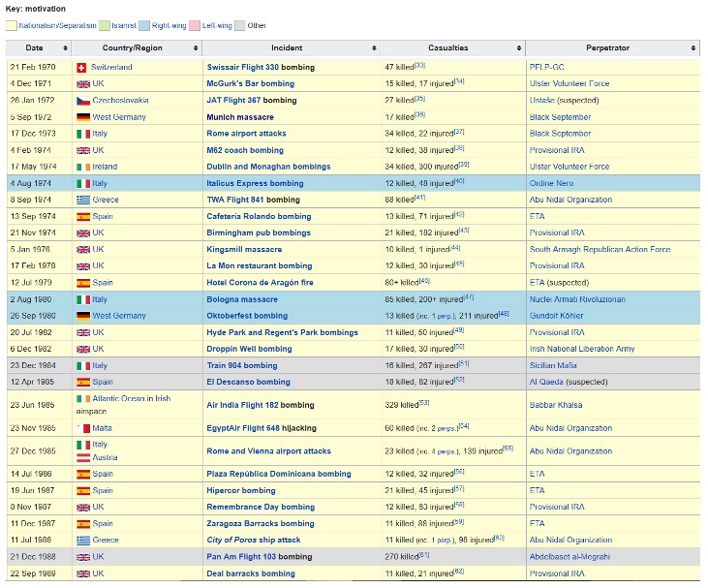
Task: Open Air India Flight 182 link
Action: [x=242, y=405]
